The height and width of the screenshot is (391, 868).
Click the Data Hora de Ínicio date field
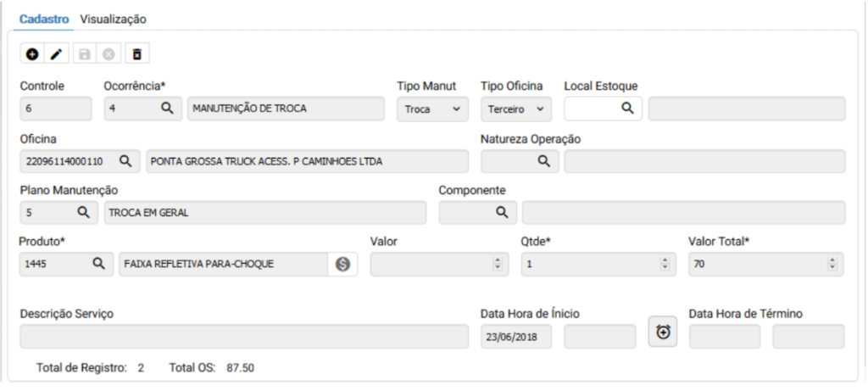point(515,336)
